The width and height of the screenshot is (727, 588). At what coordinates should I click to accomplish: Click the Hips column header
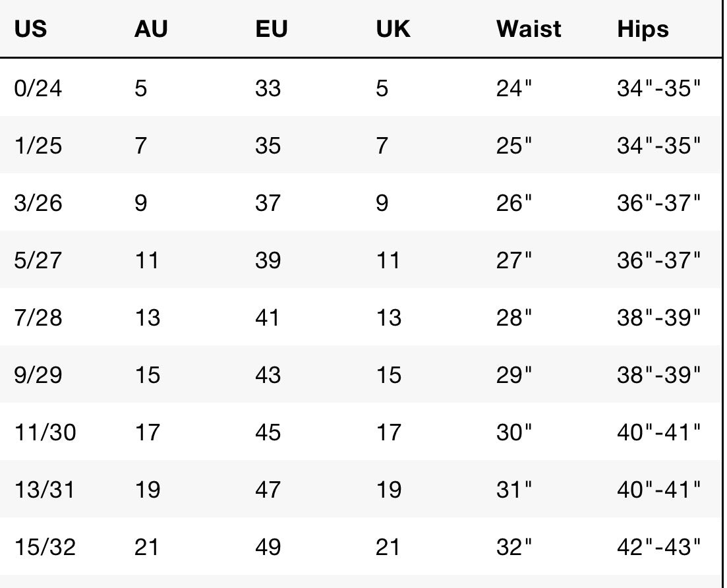[x=643, y=30]
